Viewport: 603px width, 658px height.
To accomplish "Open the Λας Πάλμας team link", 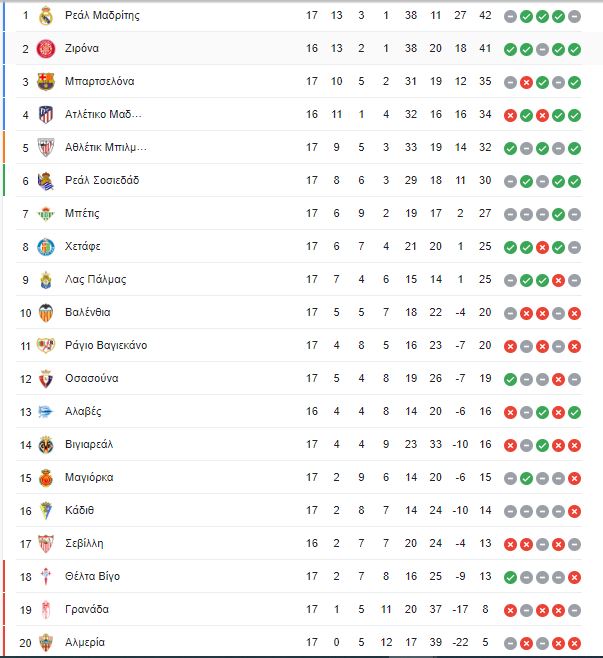I will click(x=95, y=279).
